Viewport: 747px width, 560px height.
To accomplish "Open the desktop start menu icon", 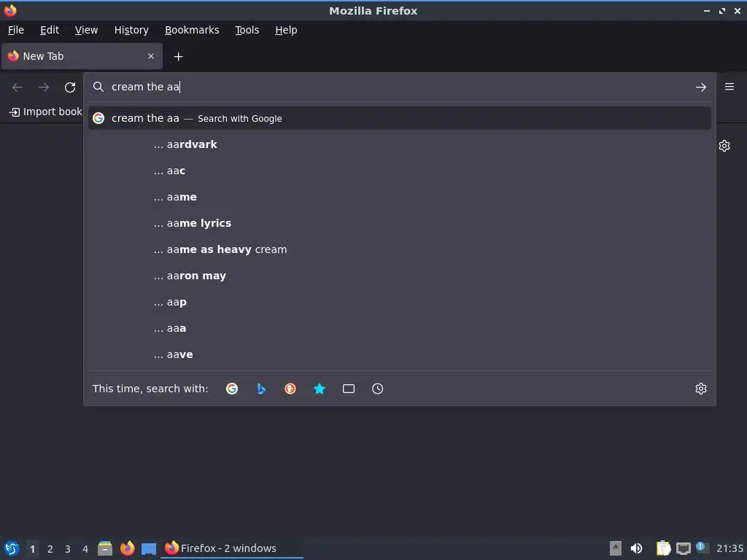I will click(12, 548).
